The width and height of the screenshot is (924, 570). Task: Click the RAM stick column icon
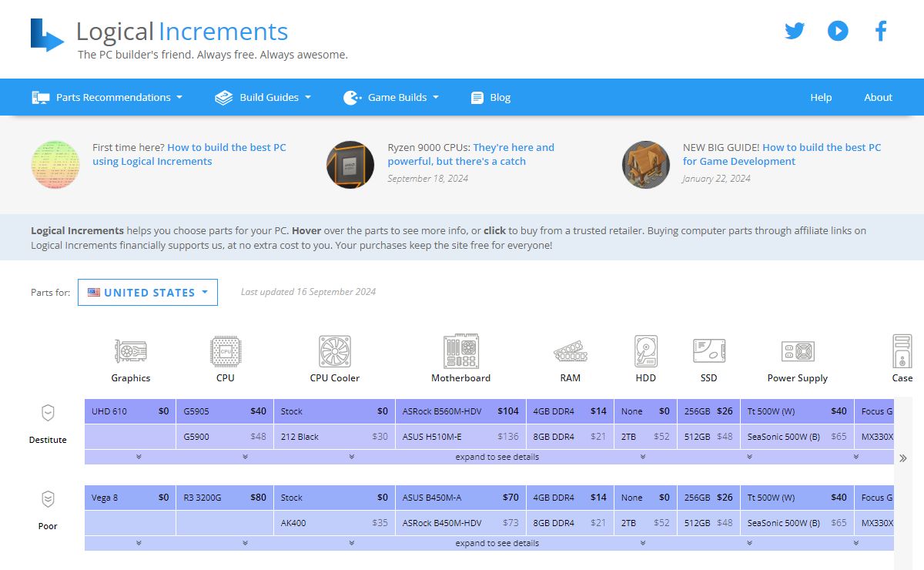[x=571, y=354]
